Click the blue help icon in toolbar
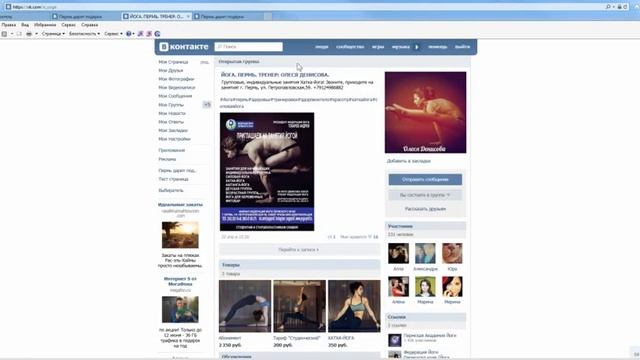This screenshot has width=640, height=360. 129,34
